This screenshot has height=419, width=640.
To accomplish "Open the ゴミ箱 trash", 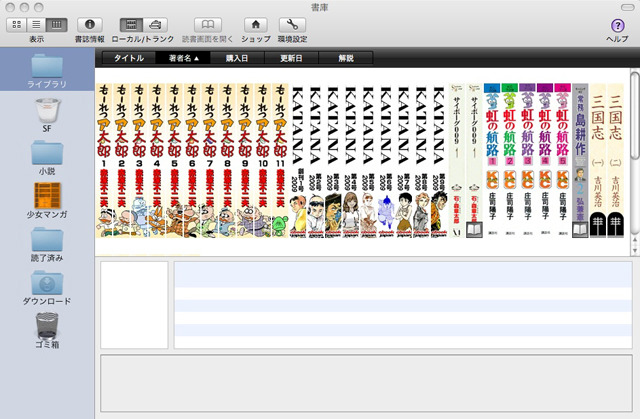I will [x=47, y=330].
